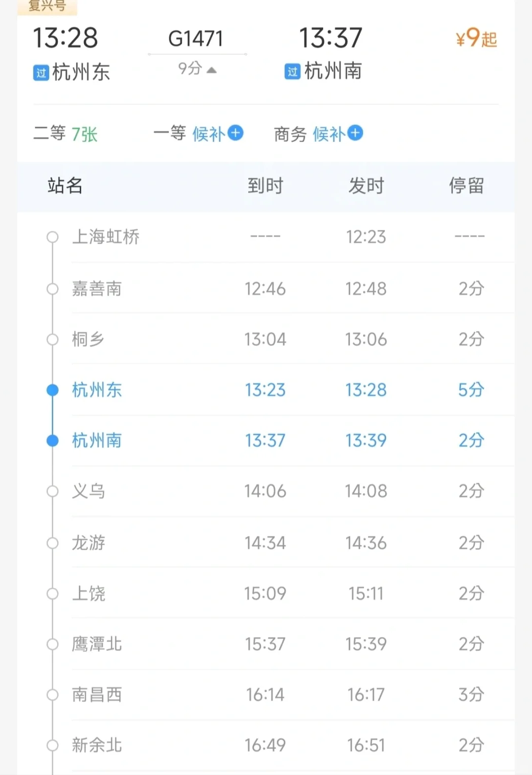This screenshot has width=532, height=775.
Task: Tap the plus icon next to 商务 候补
Action: click(x=355, y=133)
